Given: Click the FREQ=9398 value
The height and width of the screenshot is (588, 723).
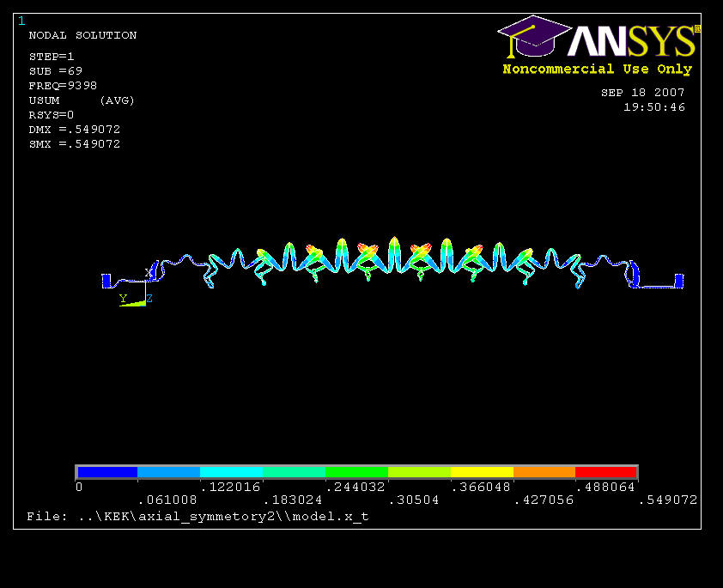Looking at the screenshot, I should coord(63,86).
